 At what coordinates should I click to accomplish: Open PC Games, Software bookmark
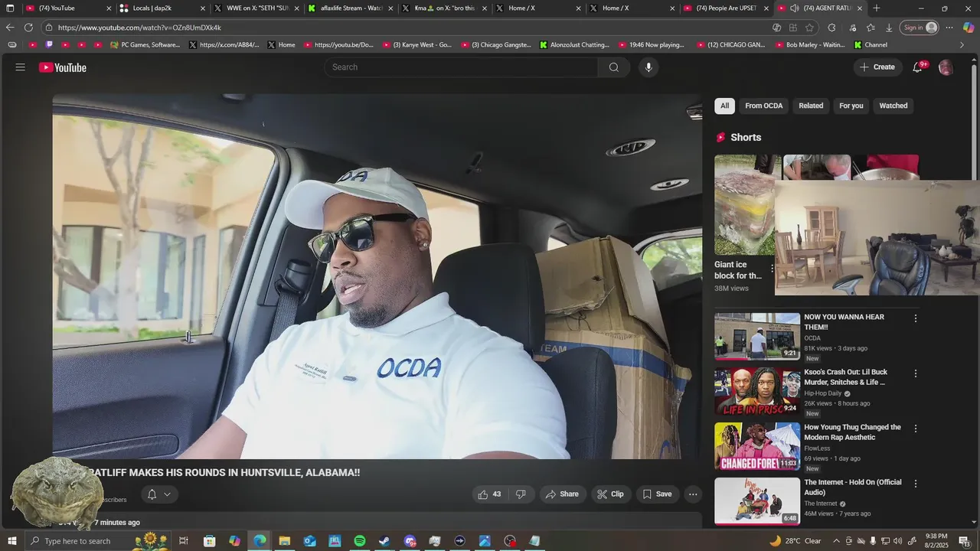pos(145,44)
